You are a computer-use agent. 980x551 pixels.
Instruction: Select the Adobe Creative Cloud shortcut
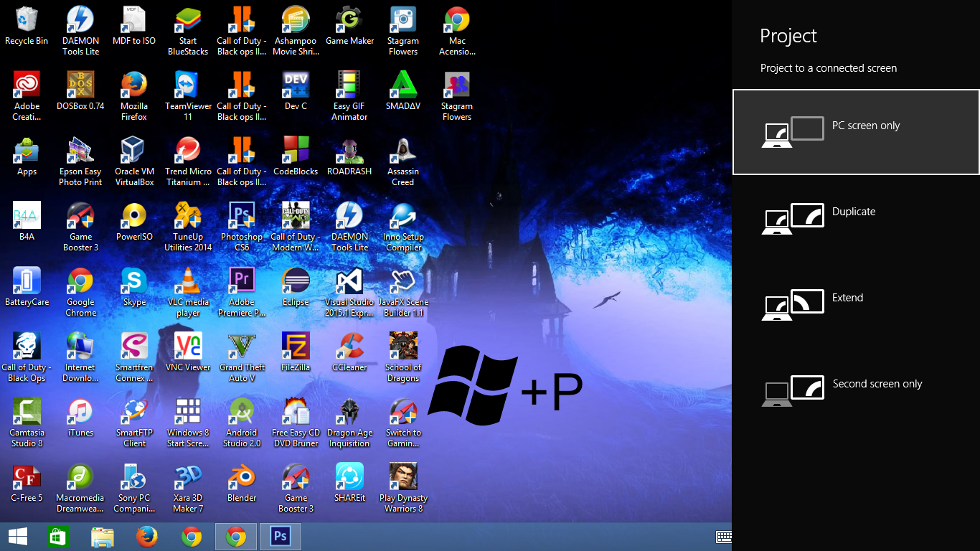(x=27, y=97)
